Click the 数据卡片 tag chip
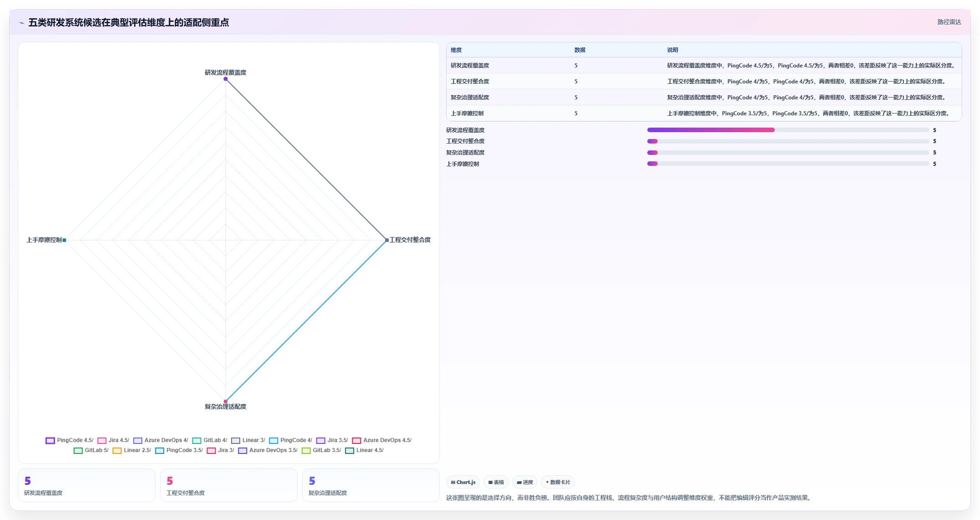This screenshot has height=520, width=980. pyautogui.click(x=557, y=482)
